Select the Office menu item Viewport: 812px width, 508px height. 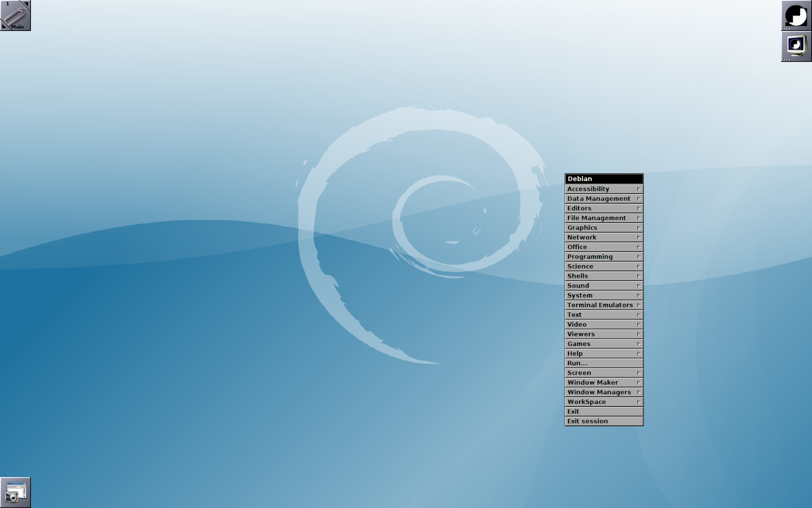click(x=599, y=246)
